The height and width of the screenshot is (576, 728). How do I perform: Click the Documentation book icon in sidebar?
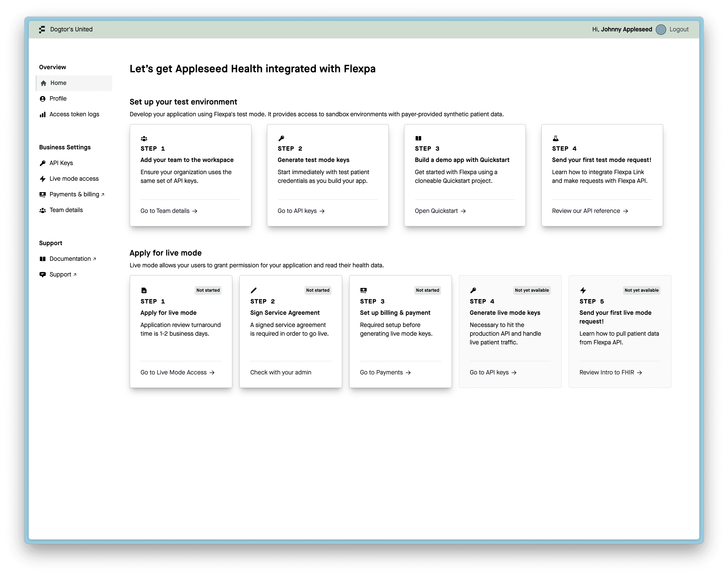click(42, 259)
